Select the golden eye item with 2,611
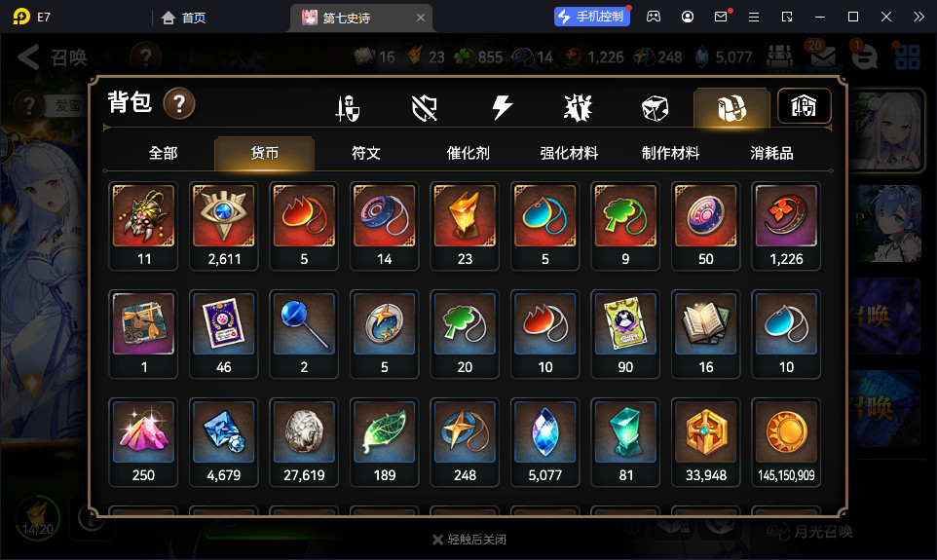The image size is (937, 560). [x=223, y=226]
